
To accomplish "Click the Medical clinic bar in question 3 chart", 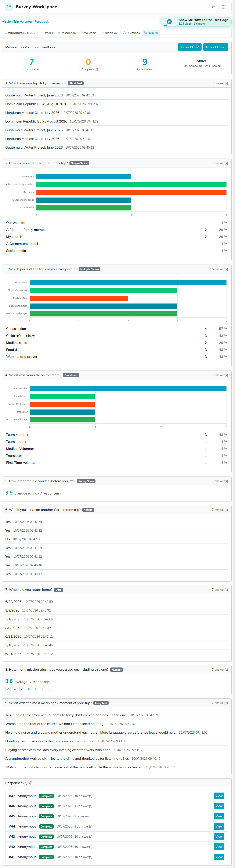I will [79, 298].
